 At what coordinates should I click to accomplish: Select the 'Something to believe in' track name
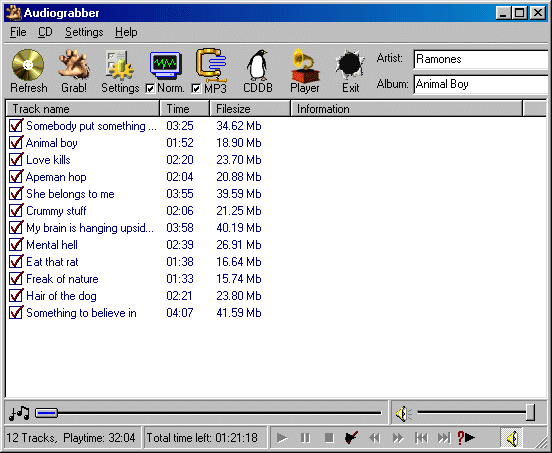pyautogui.click(x=81, y=313)
